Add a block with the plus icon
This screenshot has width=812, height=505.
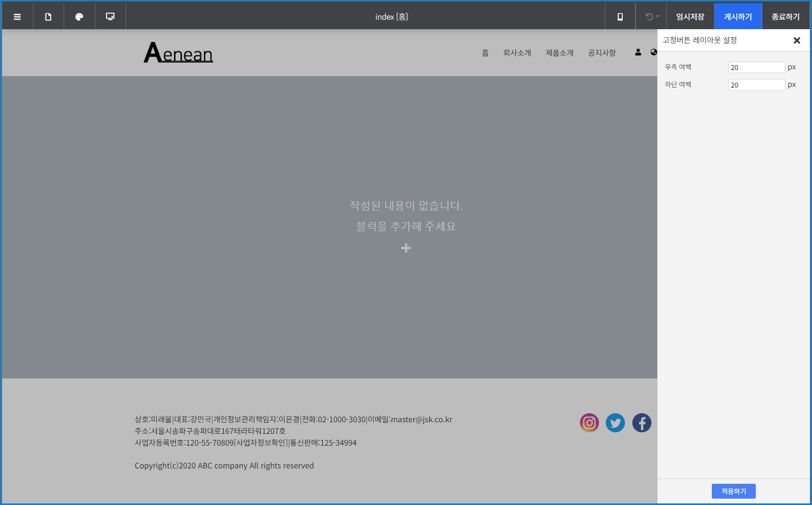click(406, 248)
